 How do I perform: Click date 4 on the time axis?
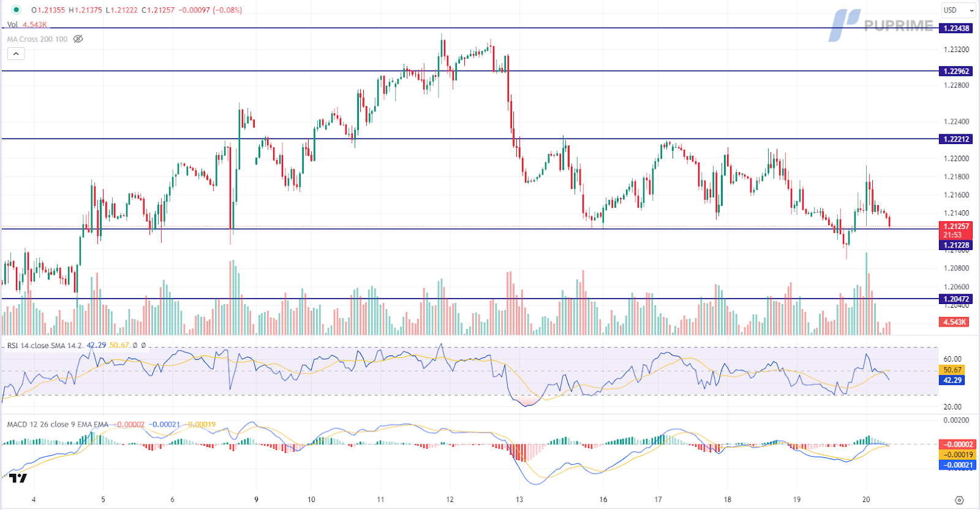click(34, 500)
